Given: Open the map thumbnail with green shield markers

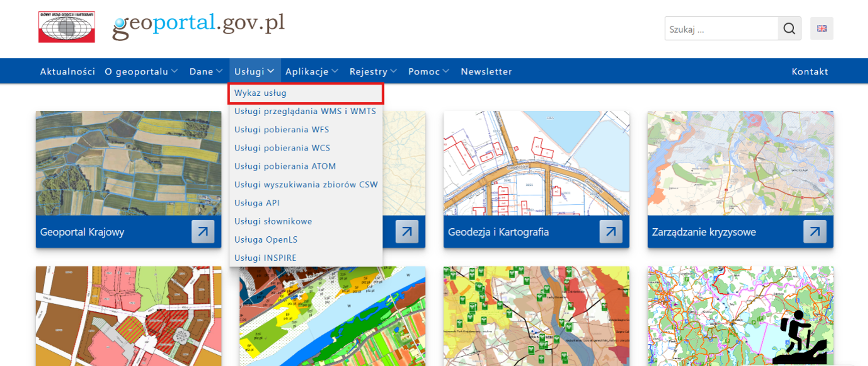Looking at the screenshot, I should [536, 316].
